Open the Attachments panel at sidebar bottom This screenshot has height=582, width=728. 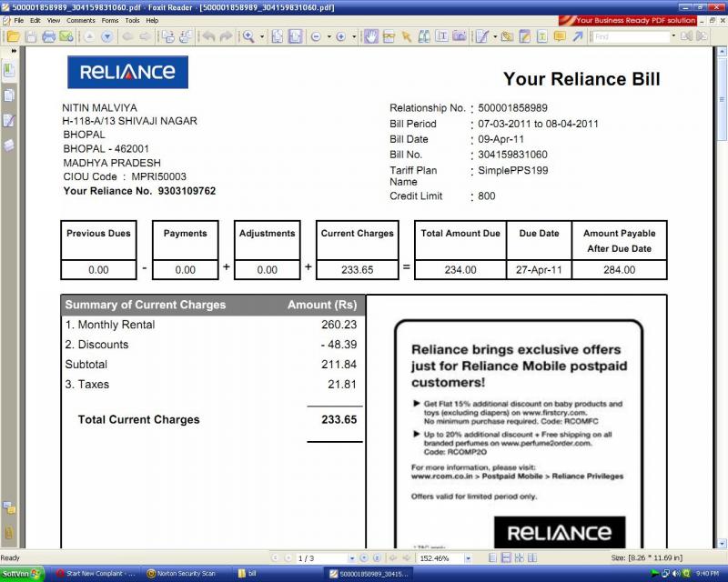pyautogui.click(x=8, y=532)
